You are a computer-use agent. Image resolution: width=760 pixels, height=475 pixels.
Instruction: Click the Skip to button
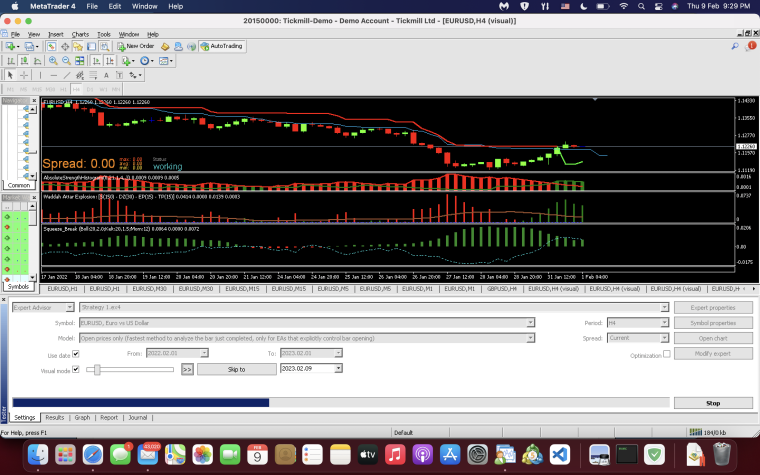tap(237, 369)
